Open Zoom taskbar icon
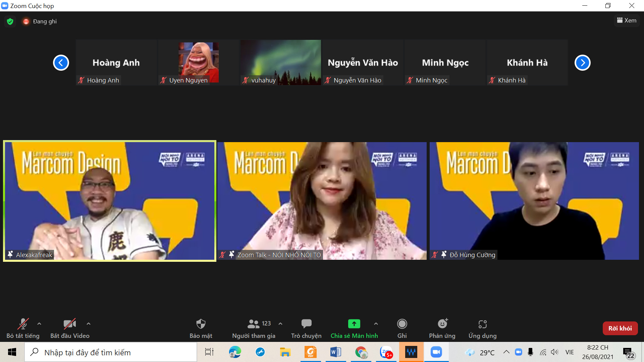Screen dimensions: 644x362 [436, 352]
